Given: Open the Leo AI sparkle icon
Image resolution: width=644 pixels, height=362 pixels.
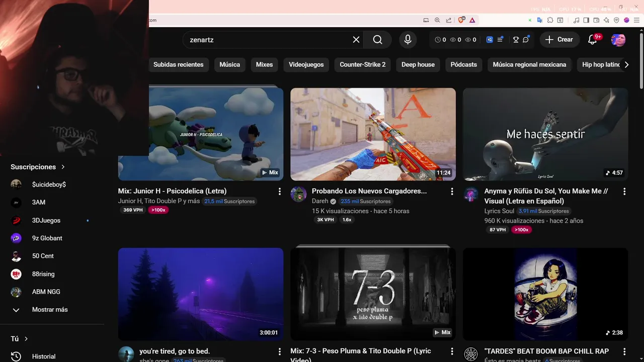Looking at the screenshot, I should point(606,20).
